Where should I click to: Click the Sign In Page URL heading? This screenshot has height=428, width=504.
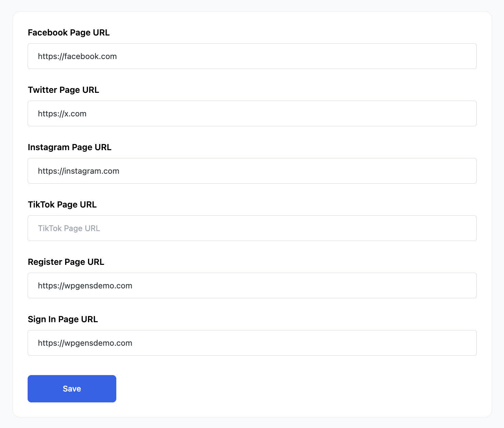[63, 319]
